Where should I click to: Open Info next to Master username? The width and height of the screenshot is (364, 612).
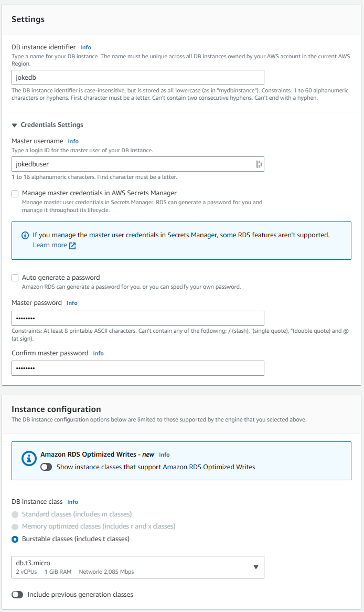click(x=73, y=141)
